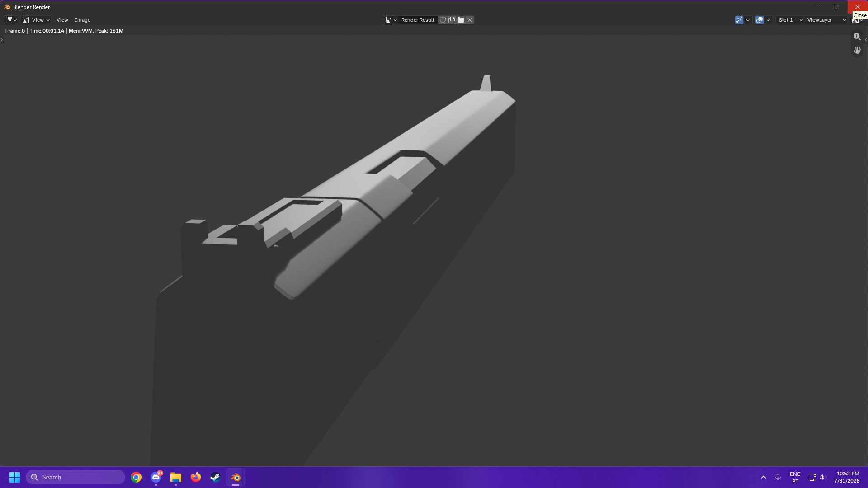Open volume control tray icon
This screenshot has width=868, height=488.
pos(822,477)
